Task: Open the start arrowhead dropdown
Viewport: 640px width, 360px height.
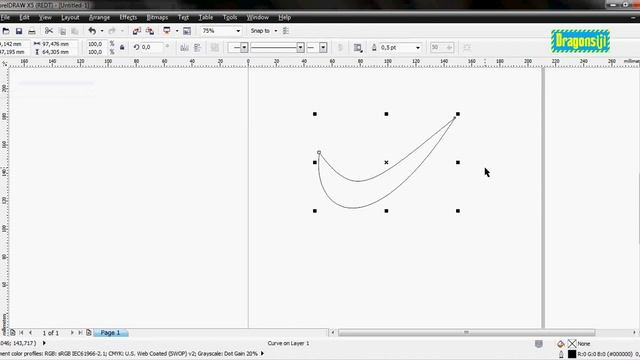Action: 244,48
